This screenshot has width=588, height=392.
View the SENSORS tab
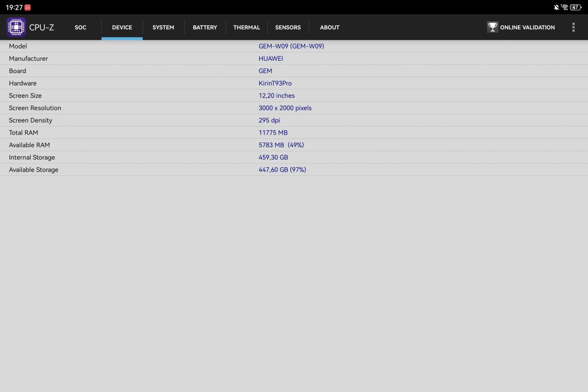click(288, 27)
